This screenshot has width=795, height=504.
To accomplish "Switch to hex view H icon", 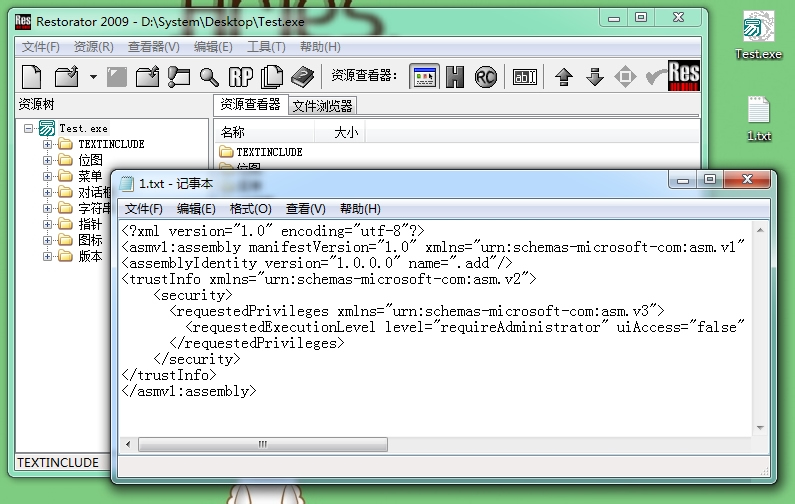I will (455, 77).
